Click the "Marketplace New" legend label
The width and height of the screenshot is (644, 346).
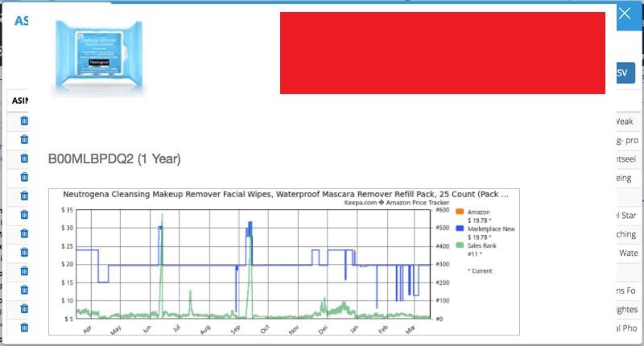coord(491,229)
